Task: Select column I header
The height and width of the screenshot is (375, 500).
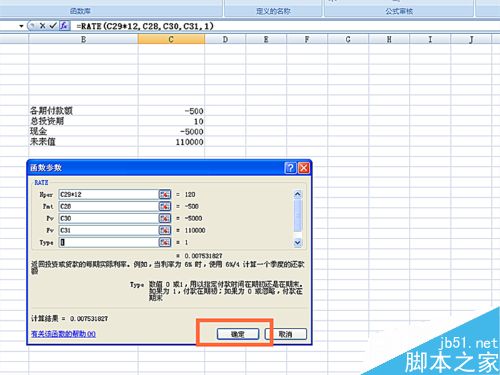Action: [x=430, y=39]
